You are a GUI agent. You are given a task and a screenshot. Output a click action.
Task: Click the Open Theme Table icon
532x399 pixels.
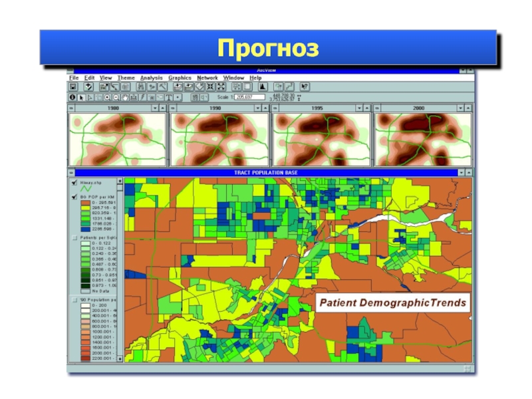click(126, 87)
